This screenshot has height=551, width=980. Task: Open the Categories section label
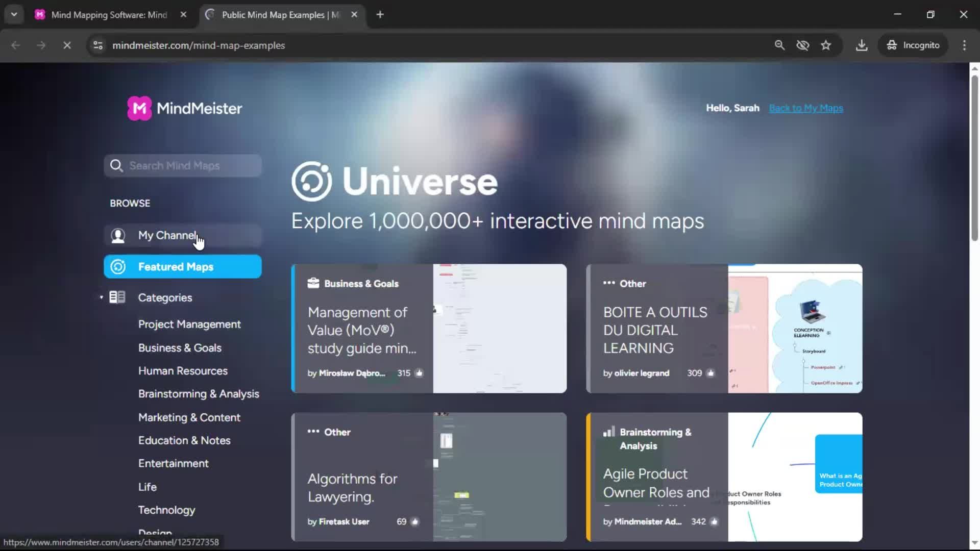tap(165, 297)
